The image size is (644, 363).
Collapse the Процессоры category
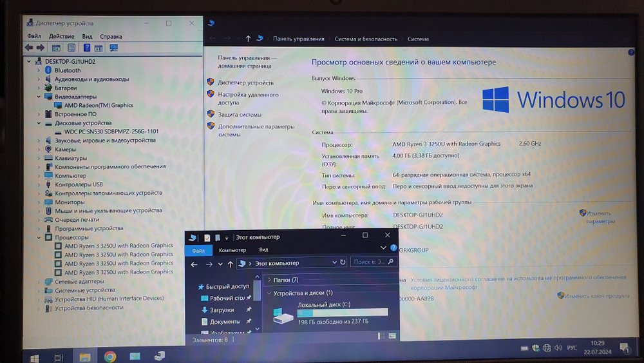coord(39,237)
